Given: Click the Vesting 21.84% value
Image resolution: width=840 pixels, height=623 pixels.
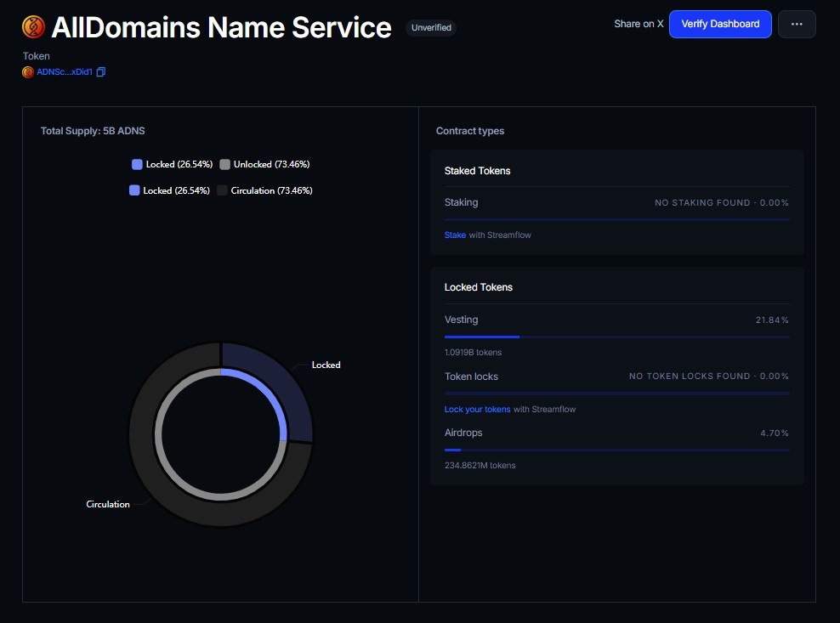Looking at the screenshot, I should click(772, 320).
